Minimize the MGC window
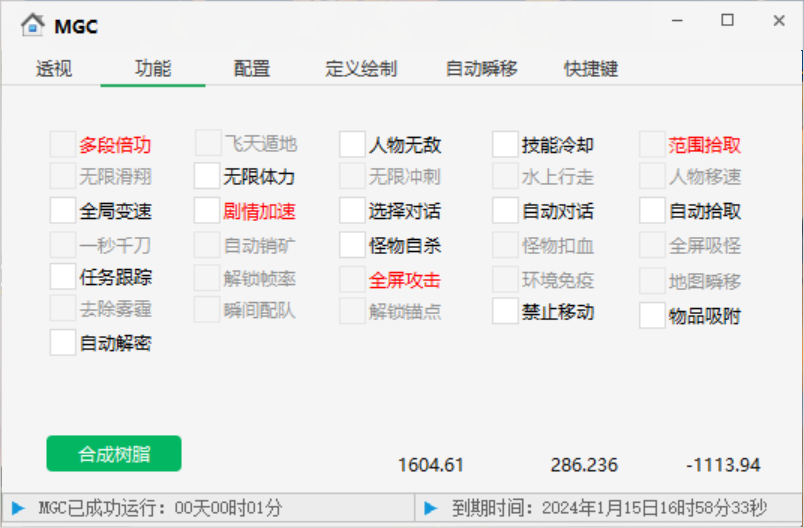804x528 pixels. point(677,21)
